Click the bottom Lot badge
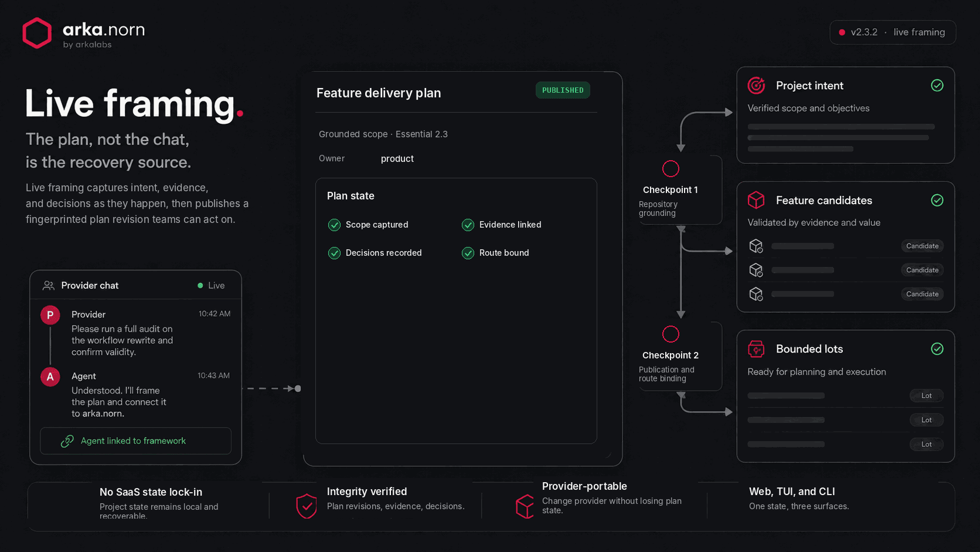 pyautogui.click(x=926, y=444)
